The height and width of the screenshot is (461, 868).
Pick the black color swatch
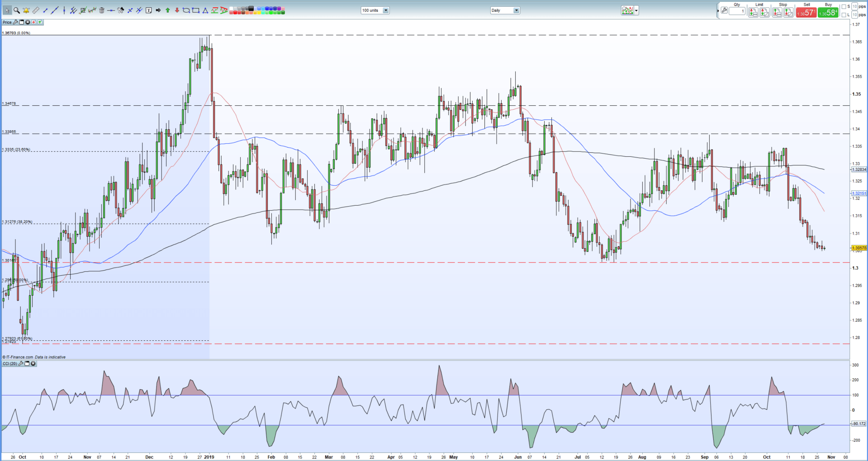[x=251, y=8]
